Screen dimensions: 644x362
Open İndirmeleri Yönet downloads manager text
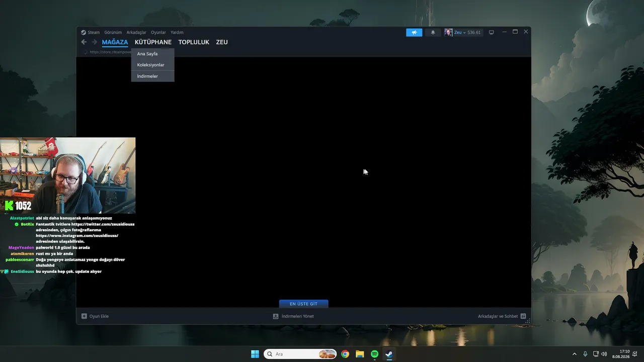(298, 316)
